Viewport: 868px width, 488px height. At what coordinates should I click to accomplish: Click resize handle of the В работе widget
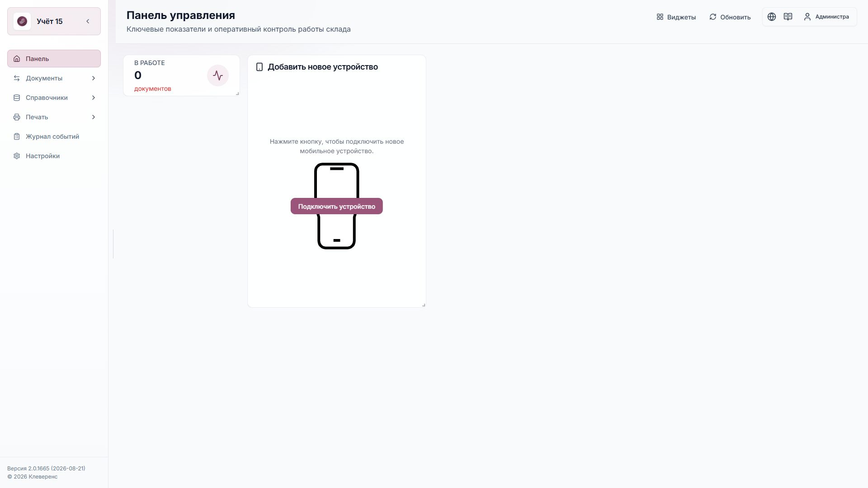(237, 94)
